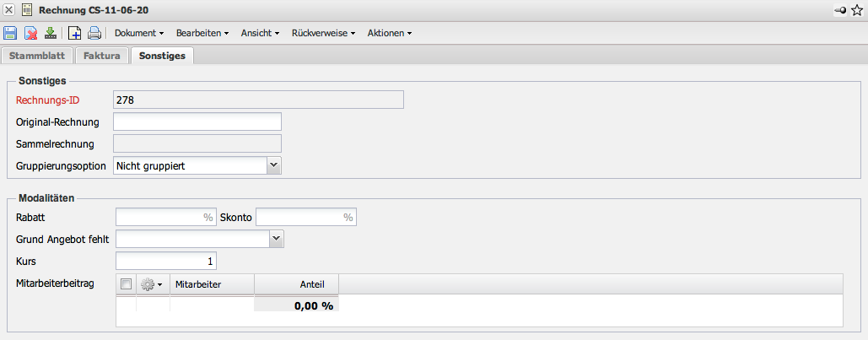The height and width of the screenshot is (340, 868).
Task: Close the Rechnung CS-11-06-20 window
Action: click(9, 9)
